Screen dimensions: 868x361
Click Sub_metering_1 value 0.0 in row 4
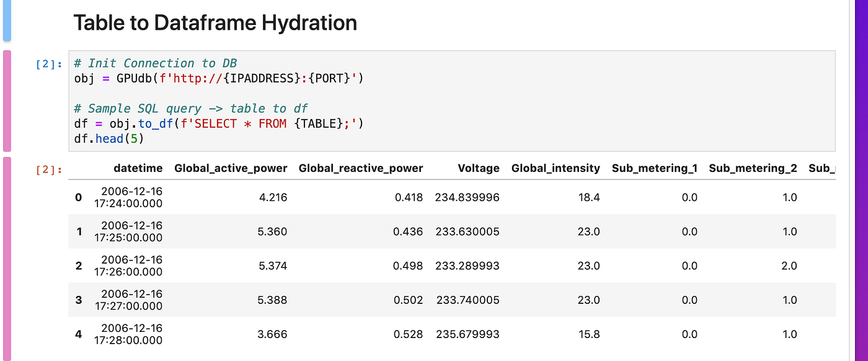coord(689,334)
